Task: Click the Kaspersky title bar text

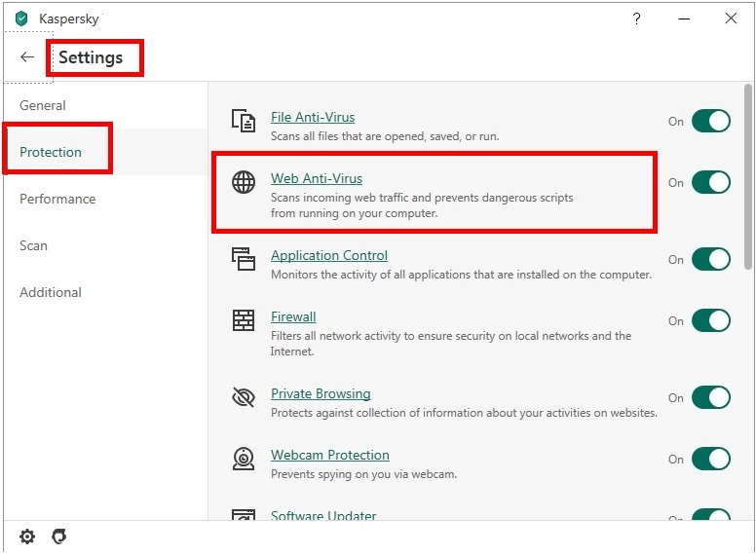Action: click(68, 18)
